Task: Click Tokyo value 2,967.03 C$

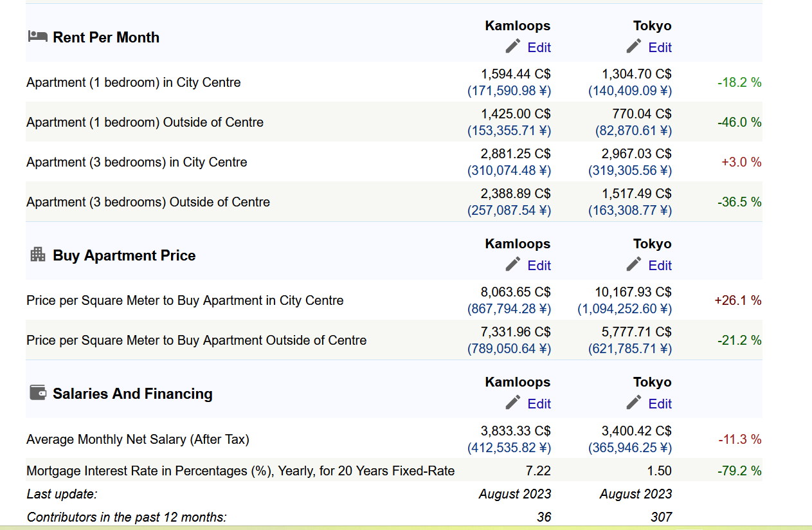Action: coord(636,154)
